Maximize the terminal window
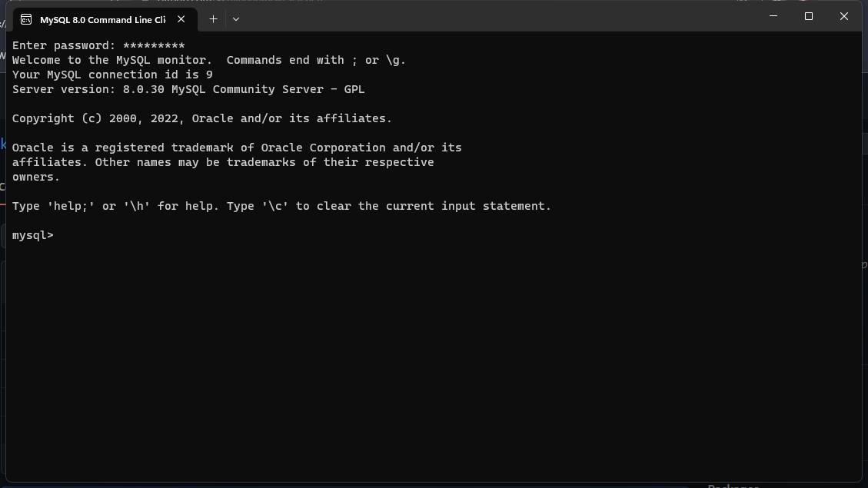 [808, 15]
